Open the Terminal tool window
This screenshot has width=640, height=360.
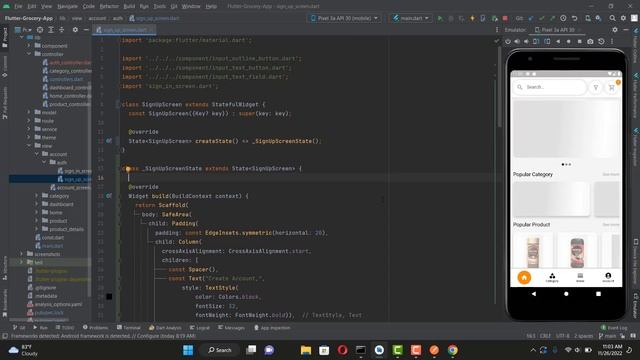tap(129, 328)
